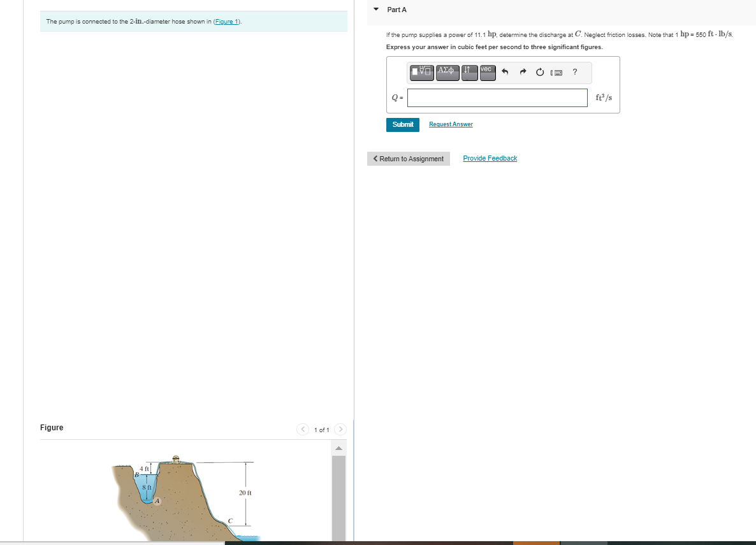The width and height of the screenshot is (756, 545).
Task: Undo the last answer edit
Action: tap(505, 72)
